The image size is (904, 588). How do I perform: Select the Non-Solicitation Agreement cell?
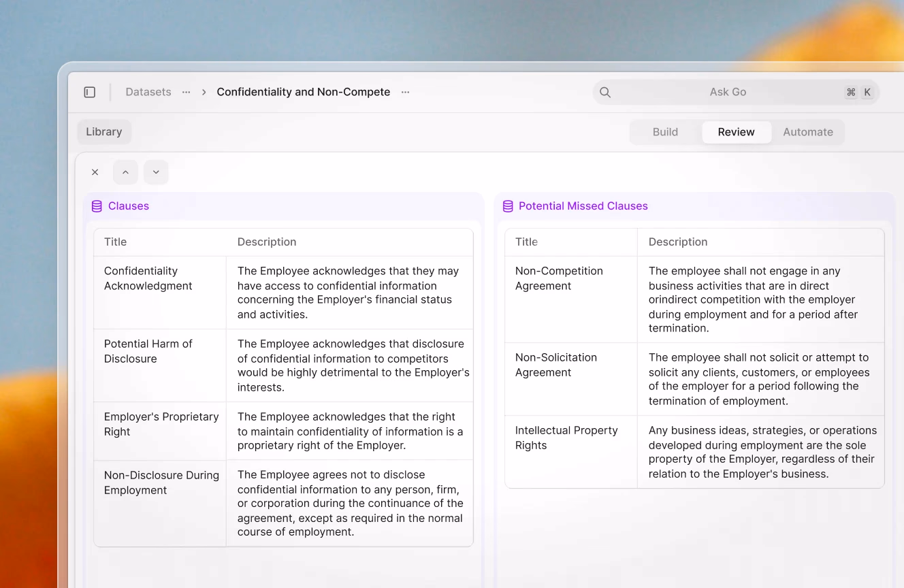pyautogui.click(x=571, y=379)
